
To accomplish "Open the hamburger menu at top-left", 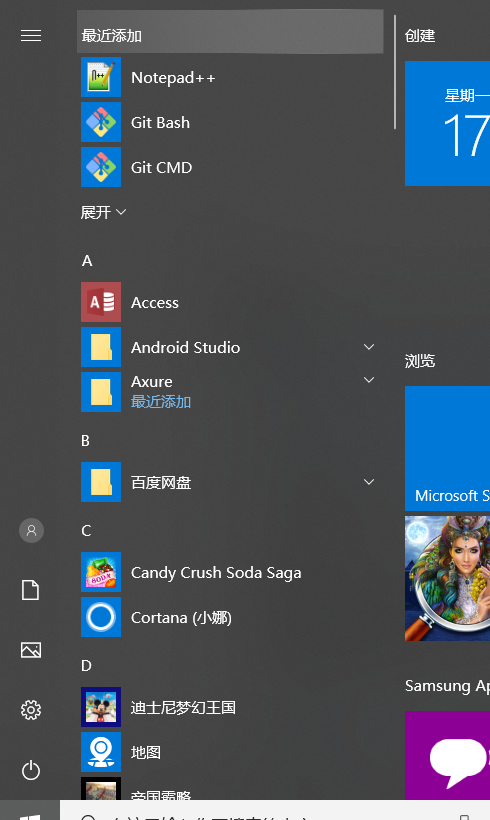I will (x=31, y=35).
